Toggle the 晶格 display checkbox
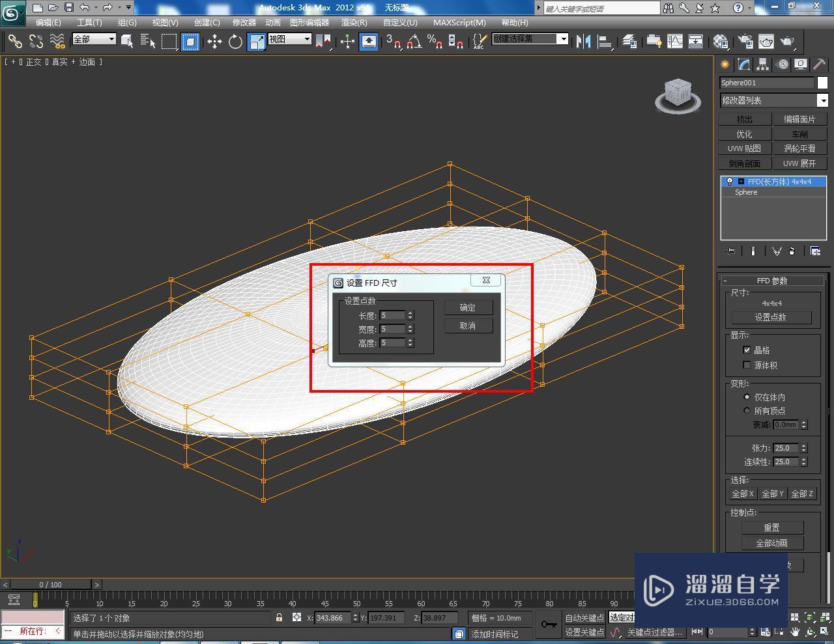Image resolution: width=834 pixels, height=644 pixels. coord(747,350)
